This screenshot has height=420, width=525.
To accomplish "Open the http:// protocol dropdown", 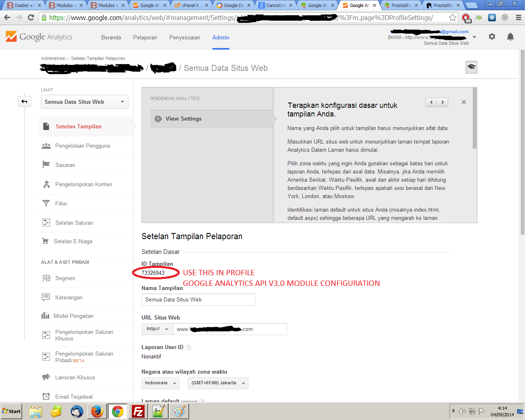I will pyautogui.click(x=157, y=329).
